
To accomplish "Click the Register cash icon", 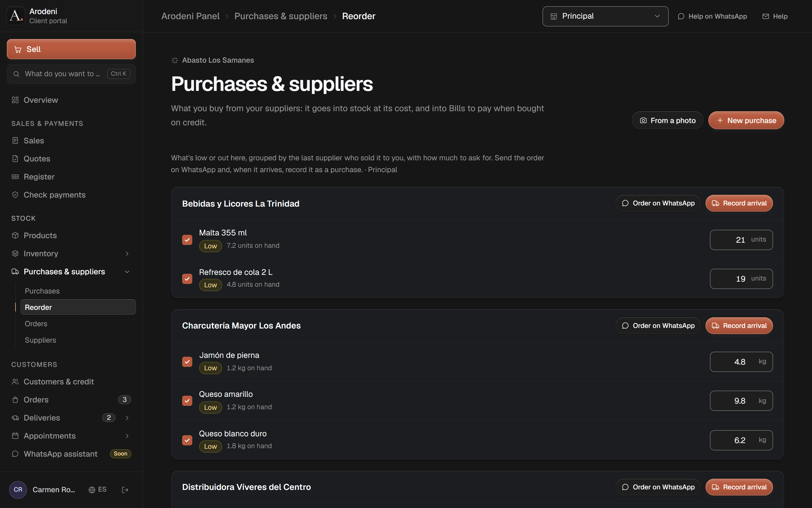I will click(x=15, y=177).
